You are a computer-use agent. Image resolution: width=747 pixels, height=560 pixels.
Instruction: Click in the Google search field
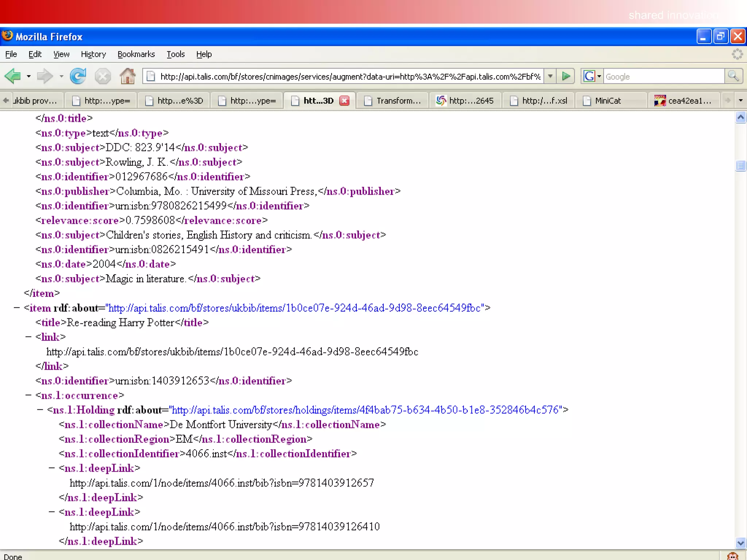click(663, 76)
